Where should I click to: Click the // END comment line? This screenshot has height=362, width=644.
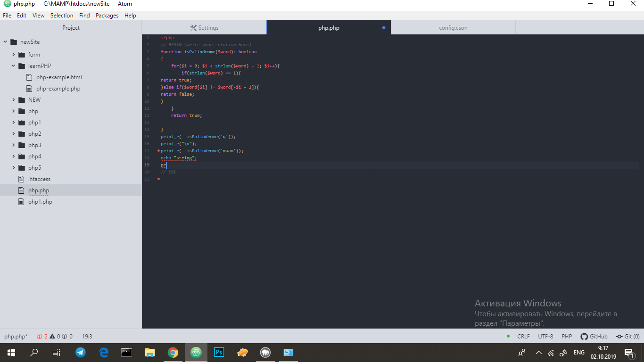point(168,172)
